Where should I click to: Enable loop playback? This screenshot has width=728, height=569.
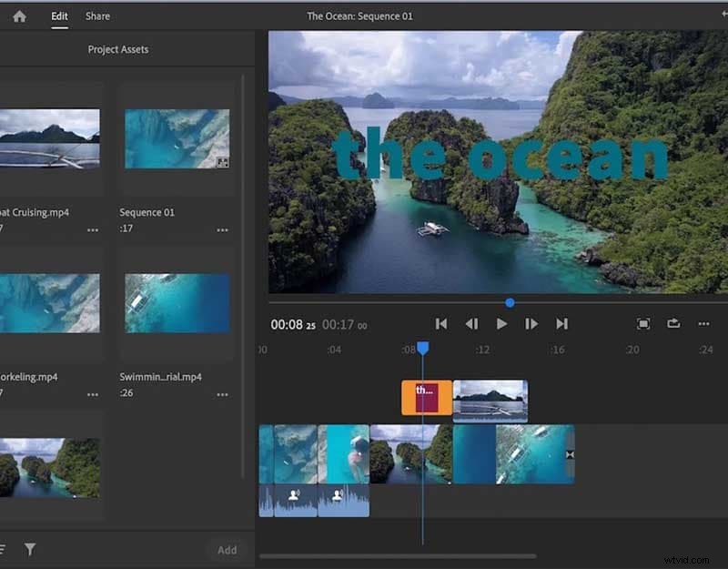[x=675, y=323]
